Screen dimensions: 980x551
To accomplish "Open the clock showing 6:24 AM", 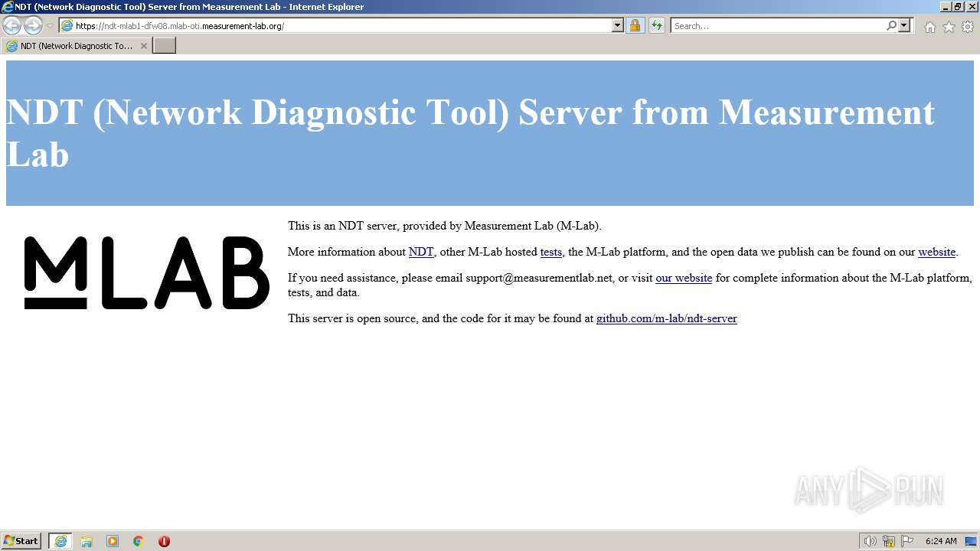I will coord(941,541).
